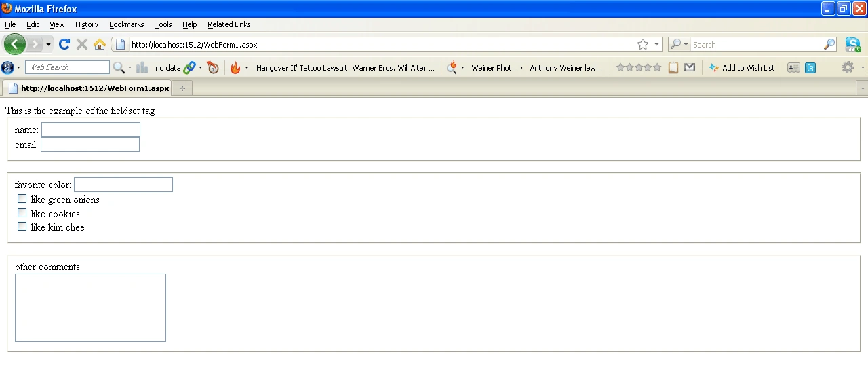
Task: Click the Add to Wish List sparkle icon
Action: (713, 67)
